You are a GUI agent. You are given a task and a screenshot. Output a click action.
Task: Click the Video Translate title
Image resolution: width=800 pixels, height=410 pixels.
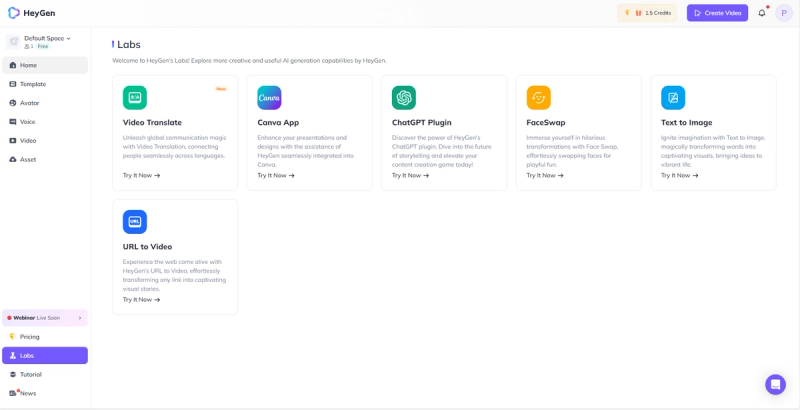pyautogui.click(x=152, y=122)
